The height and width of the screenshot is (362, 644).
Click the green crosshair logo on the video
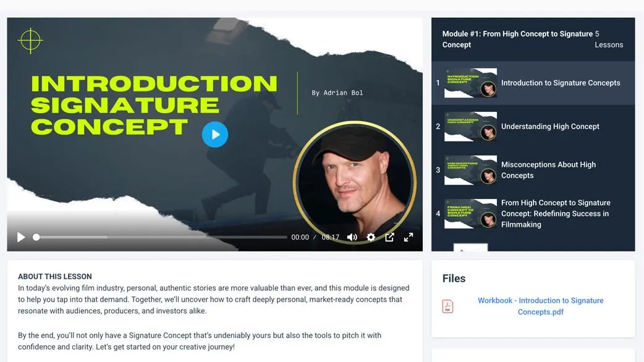pyautogui.click(x=30, y=41)
